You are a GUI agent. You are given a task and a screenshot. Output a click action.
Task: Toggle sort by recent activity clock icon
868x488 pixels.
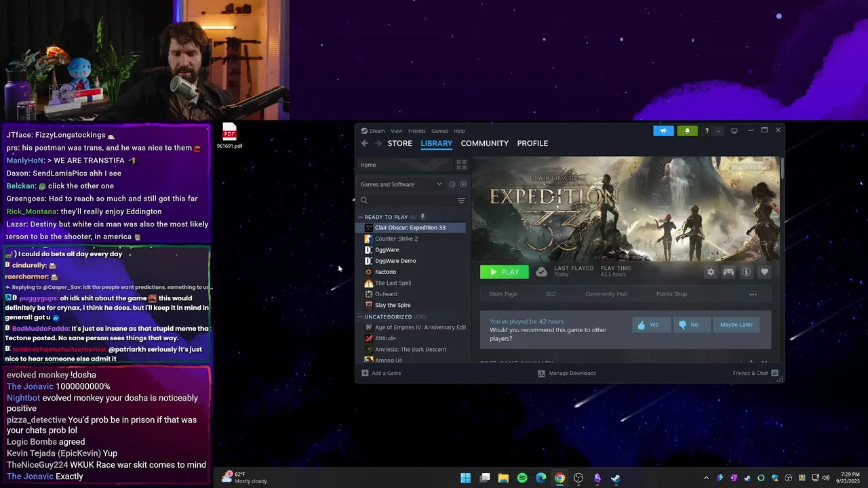(452, 184)
